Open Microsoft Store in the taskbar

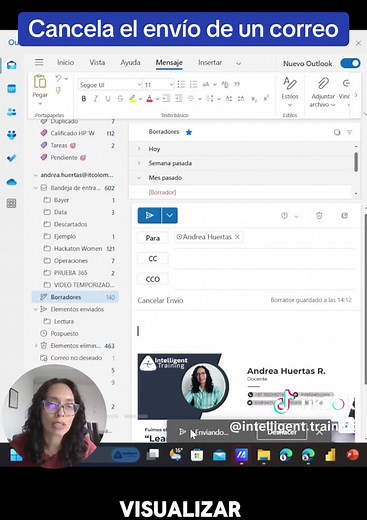(197, 455)
